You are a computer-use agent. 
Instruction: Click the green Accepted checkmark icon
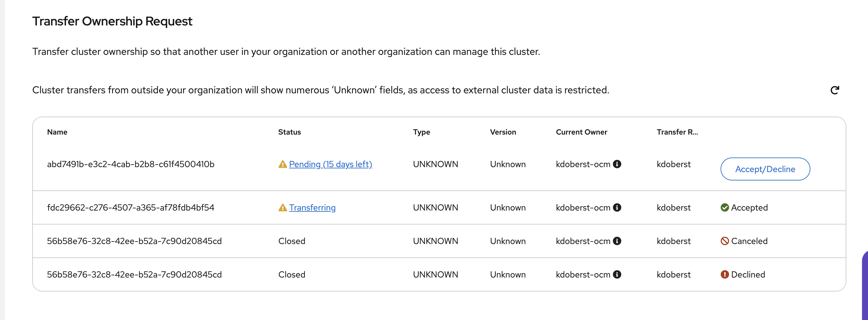(x=725, y=207)
